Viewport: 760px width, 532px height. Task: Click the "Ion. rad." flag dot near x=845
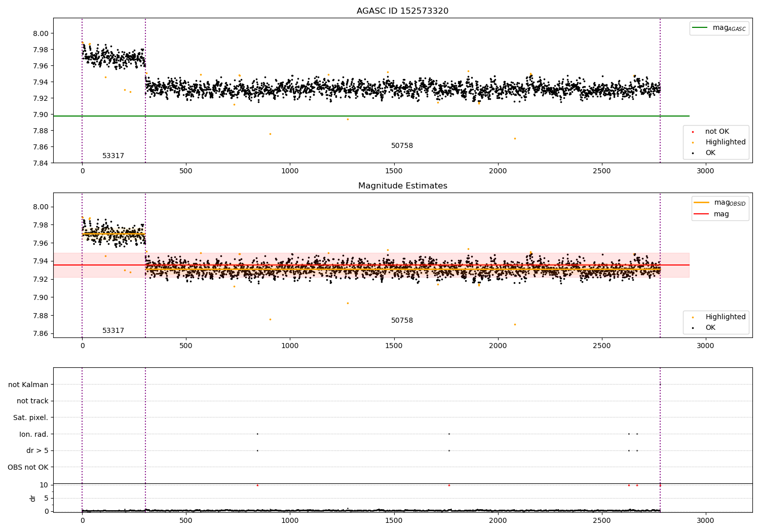257,434
